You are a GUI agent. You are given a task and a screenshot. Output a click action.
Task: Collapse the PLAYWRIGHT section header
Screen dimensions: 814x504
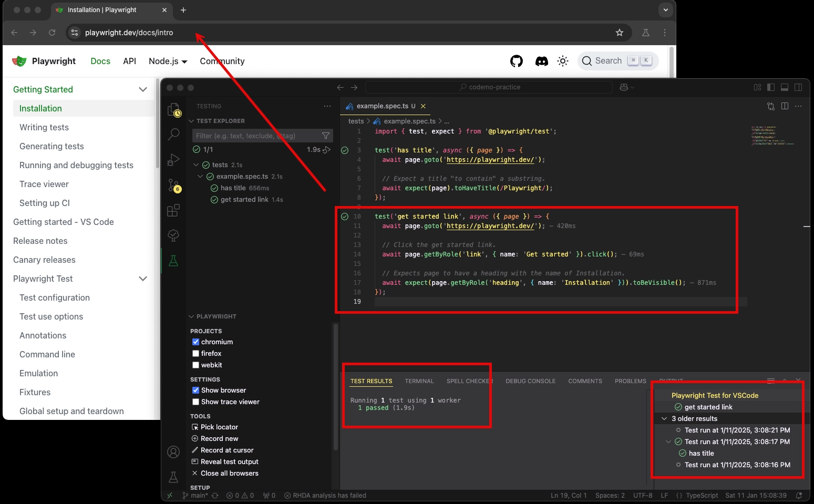[x=191, y=316]
